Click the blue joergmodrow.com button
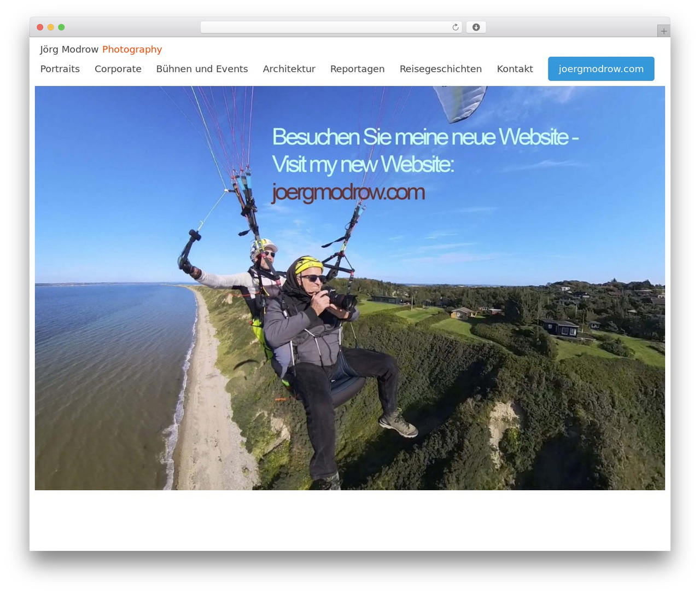The image size is (700, 593). click(x=601, y=69)
